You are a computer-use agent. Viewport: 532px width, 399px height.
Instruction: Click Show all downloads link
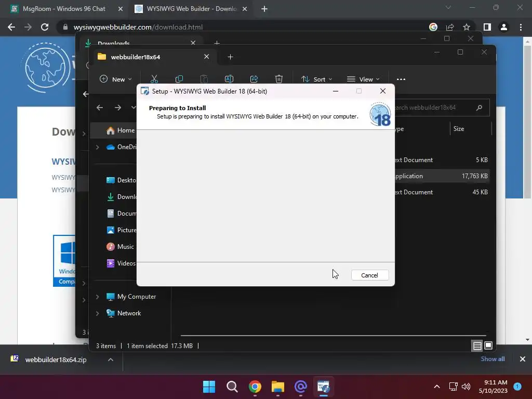click(493, 359)
